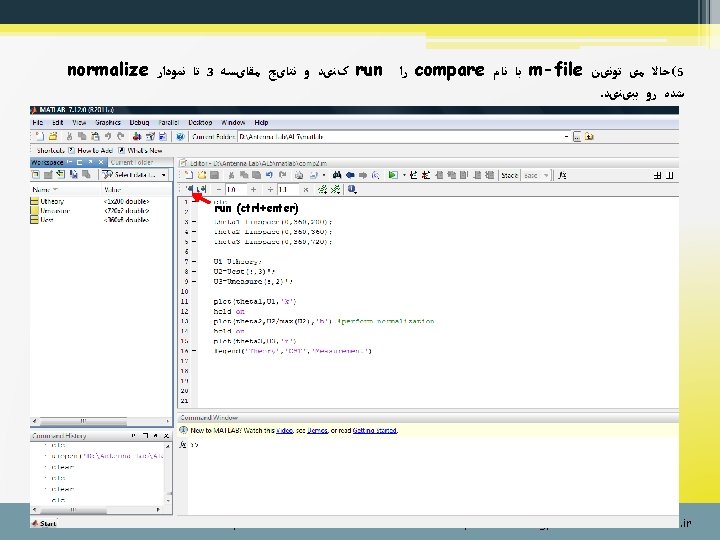The width and height of the screenshot is (720, 540).
Task: Click Evaluate cell icon in cell toolbar
Action: (x=189, y=189)
